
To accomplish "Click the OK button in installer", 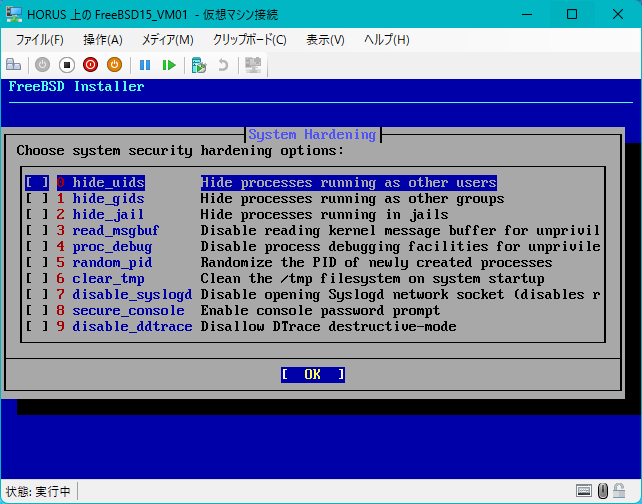I will click(313, 374).
